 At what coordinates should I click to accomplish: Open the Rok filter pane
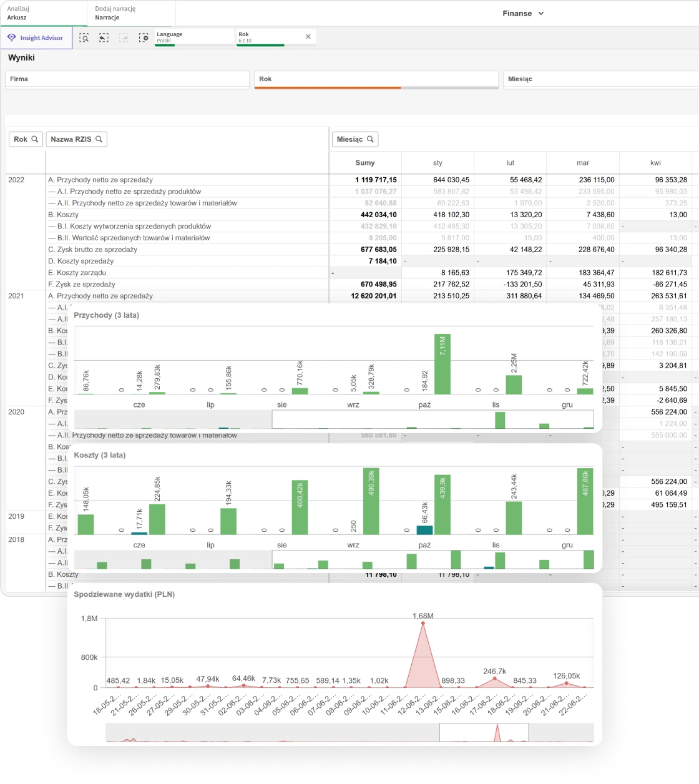(376, 79)
